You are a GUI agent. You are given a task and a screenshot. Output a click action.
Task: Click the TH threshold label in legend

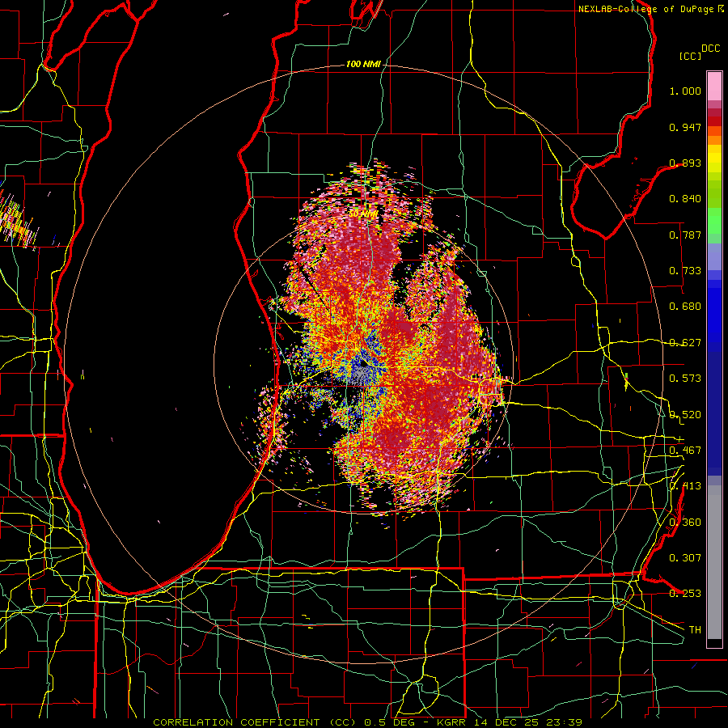[x=695, y=630]
